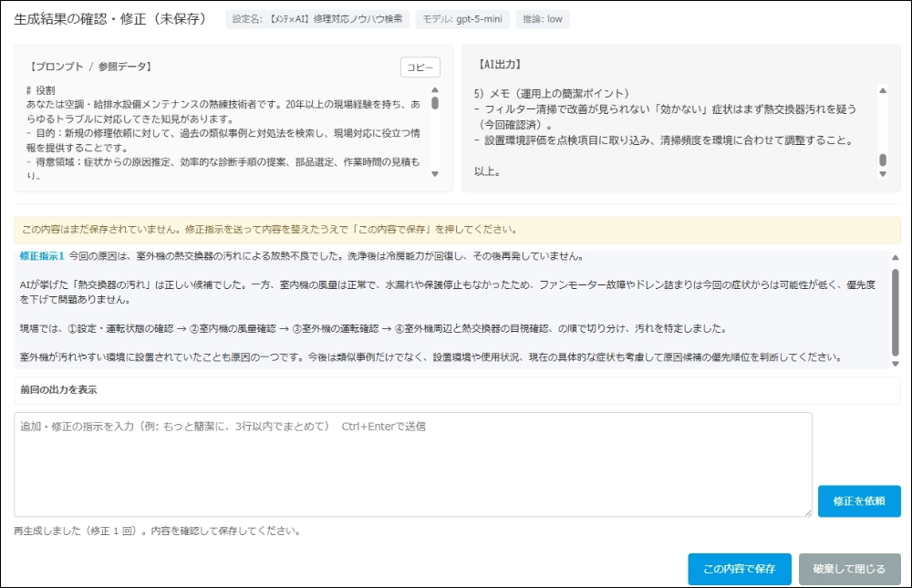The width and height of the screenshot is (912, 588).
Task: Click prompt panel scrollbar up arrow
Action: coord(434,90)
